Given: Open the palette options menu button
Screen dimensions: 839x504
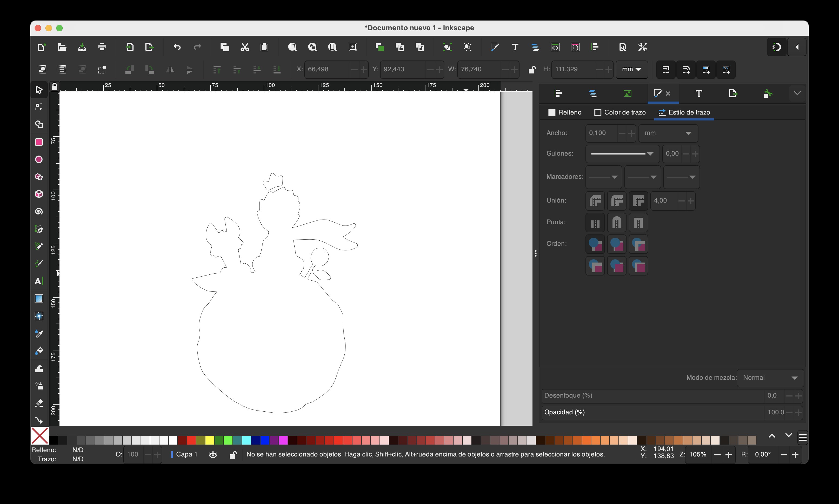Looking at the screenshot, I should pos(803,438).
